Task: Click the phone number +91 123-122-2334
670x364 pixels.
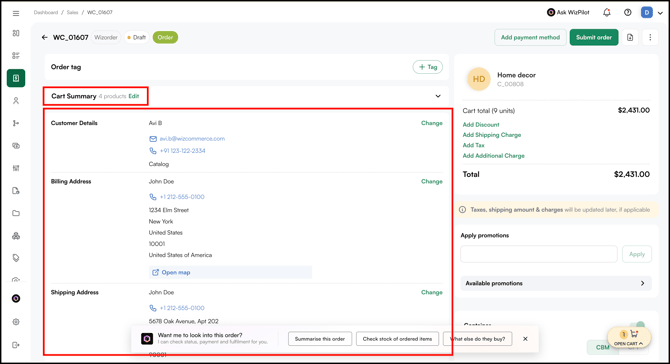Action: click(182, 151)
